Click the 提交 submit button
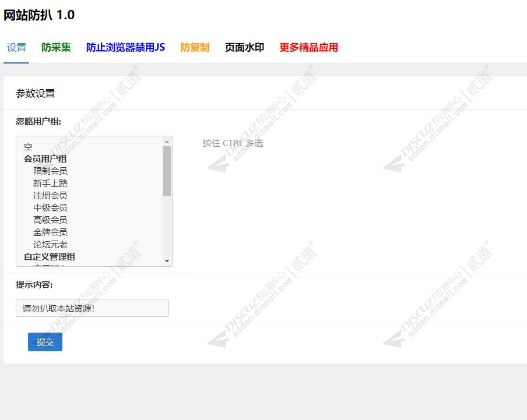The height and width of the screenshot is (420, 527). pos(45,342)
